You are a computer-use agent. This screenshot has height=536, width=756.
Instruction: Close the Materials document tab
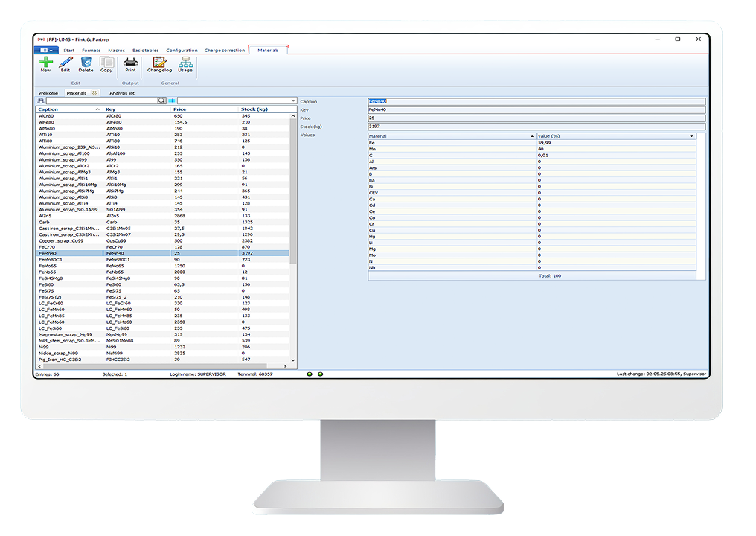(94, 93)
